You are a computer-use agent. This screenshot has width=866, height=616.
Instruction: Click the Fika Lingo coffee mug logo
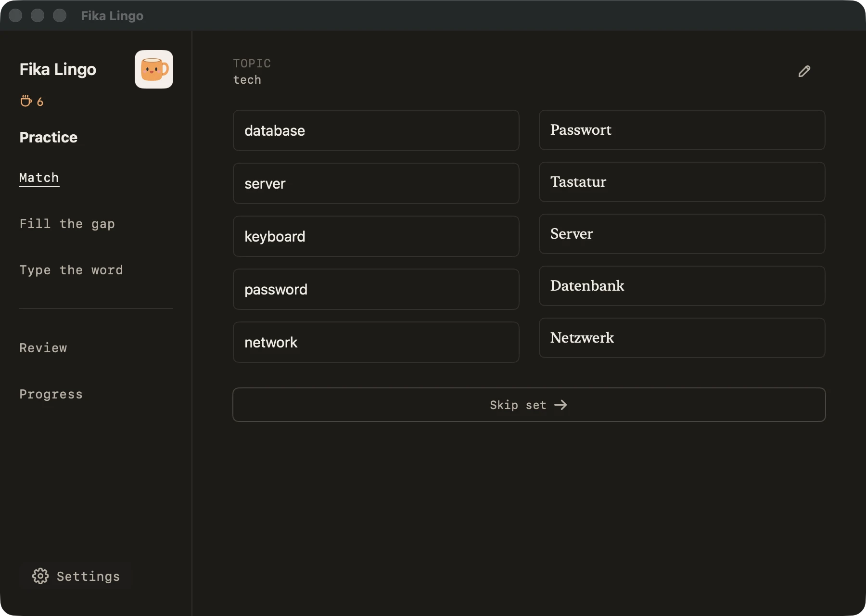click(x=154, y=69)
